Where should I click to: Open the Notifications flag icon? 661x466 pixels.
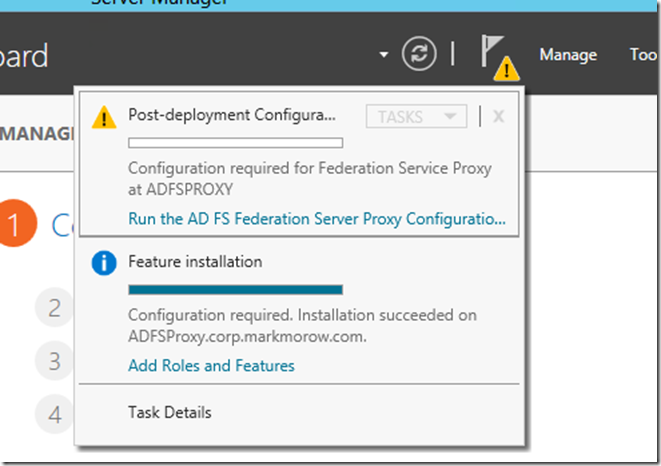[495, 55]
